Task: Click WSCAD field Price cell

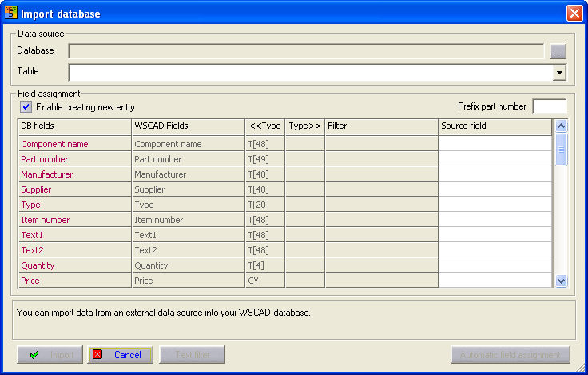Action: click(189, 281)
